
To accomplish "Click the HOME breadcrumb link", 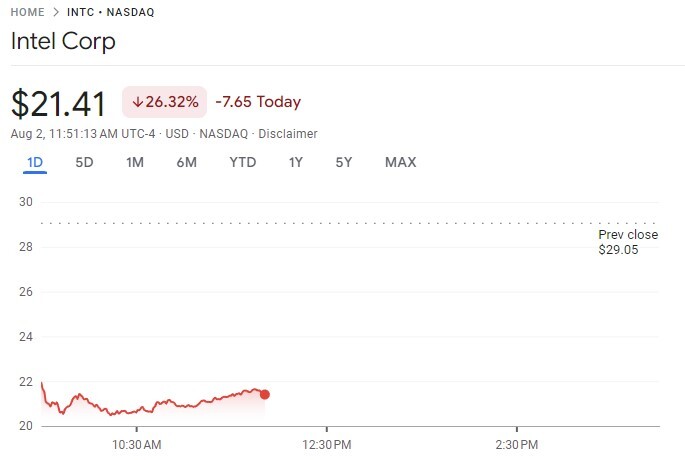I will click(28, 12).
